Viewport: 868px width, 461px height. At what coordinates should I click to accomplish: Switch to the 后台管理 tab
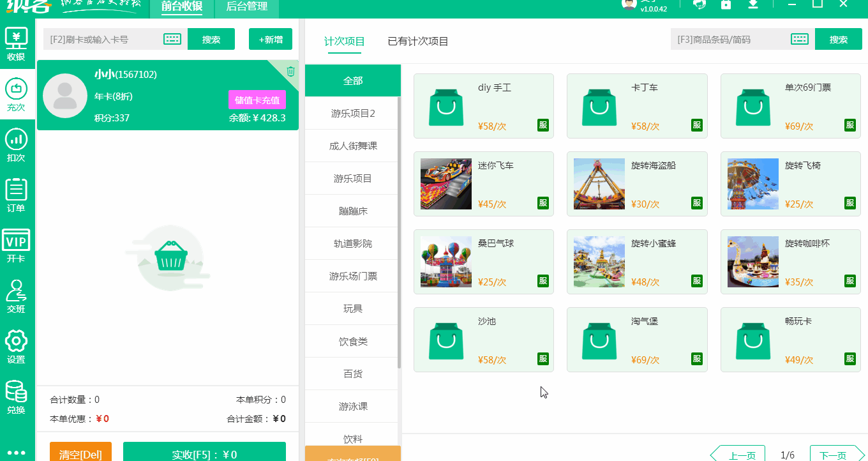coord(246,9)
